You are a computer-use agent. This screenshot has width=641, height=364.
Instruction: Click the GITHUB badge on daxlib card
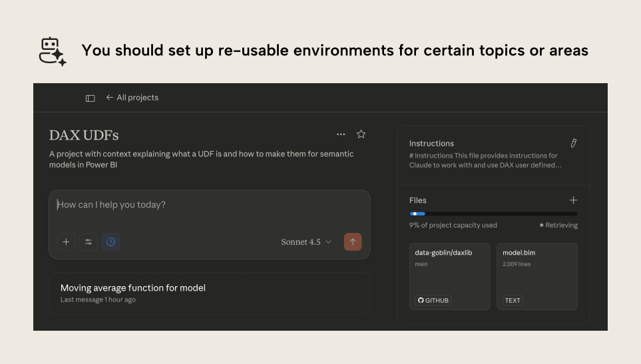[433, 300]
